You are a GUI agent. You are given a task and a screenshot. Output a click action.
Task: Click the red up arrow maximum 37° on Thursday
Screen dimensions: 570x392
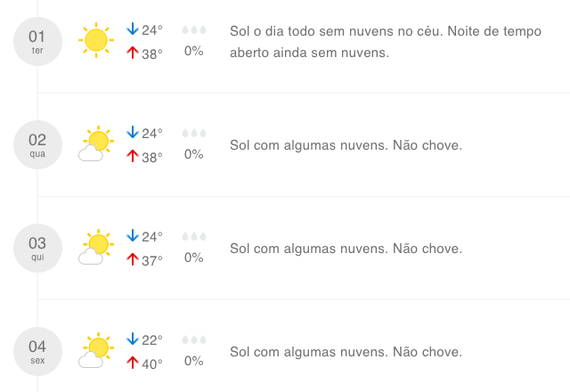click(x=133, y=259)
